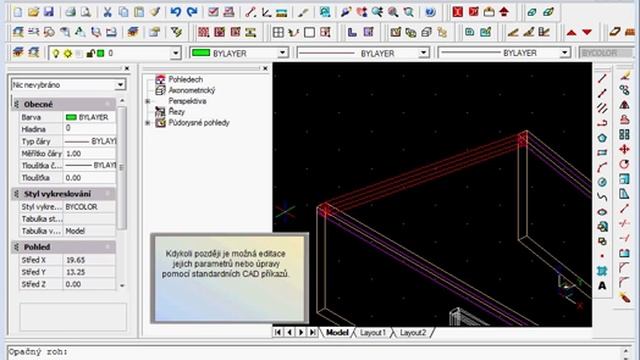Toggle layer on/off light bulb icon
This screenshot has width=640, height=360.
[56, 53]
